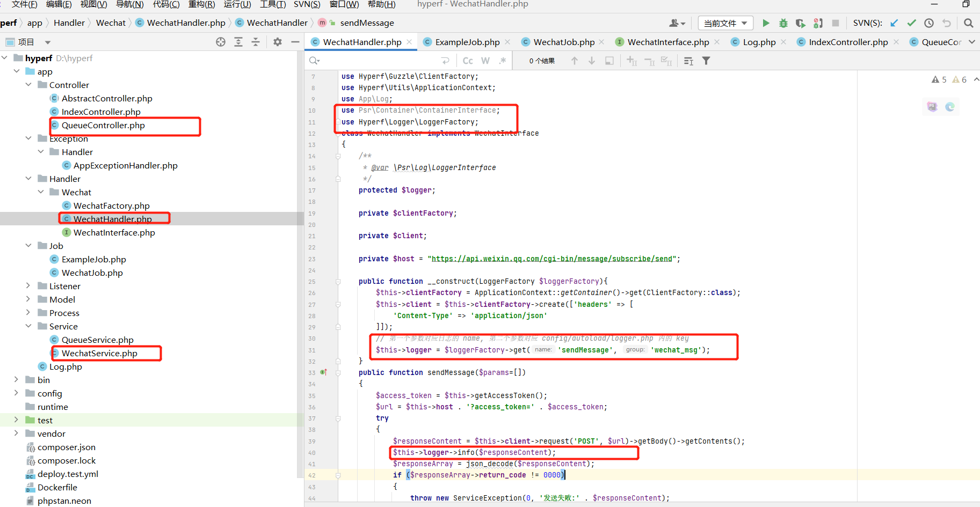Viewport: 980px width, 507px height.
Task: Run the project with the green Run icon
Action: point(766,23)
